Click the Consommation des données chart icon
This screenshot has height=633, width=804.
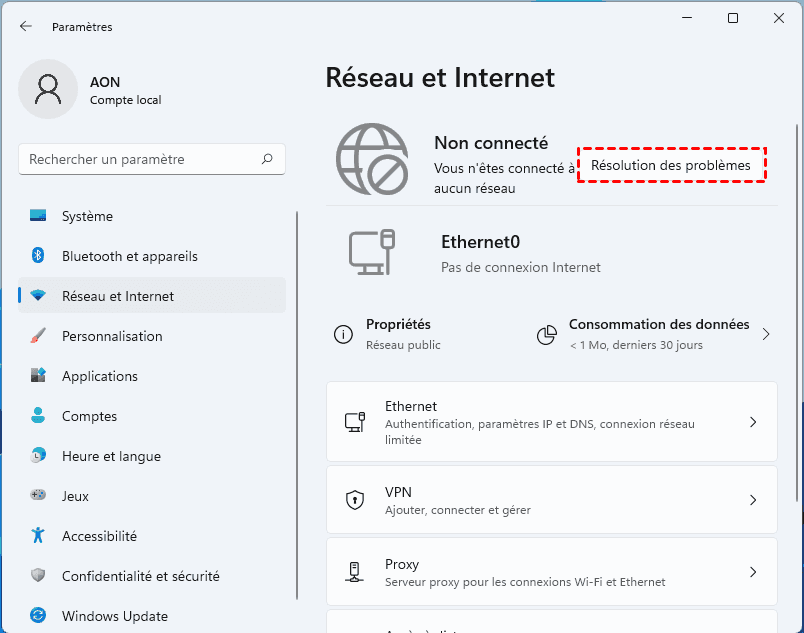[x=546, y=335]
